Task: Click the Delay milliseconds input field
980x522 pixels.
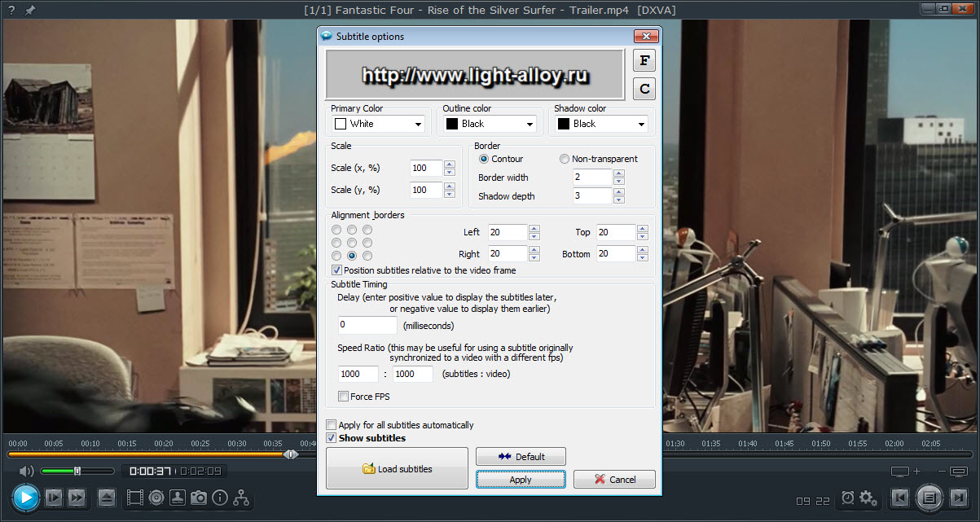Action: [x=367, y=325]
